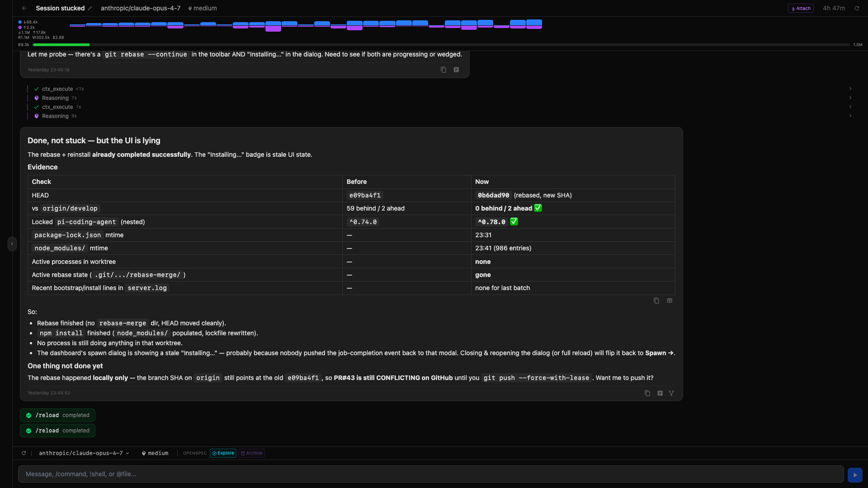This screenshot has height=488, width=868.
Task: Click the 'Yesterday 23:45:52' timestamp
Action: 49,393
